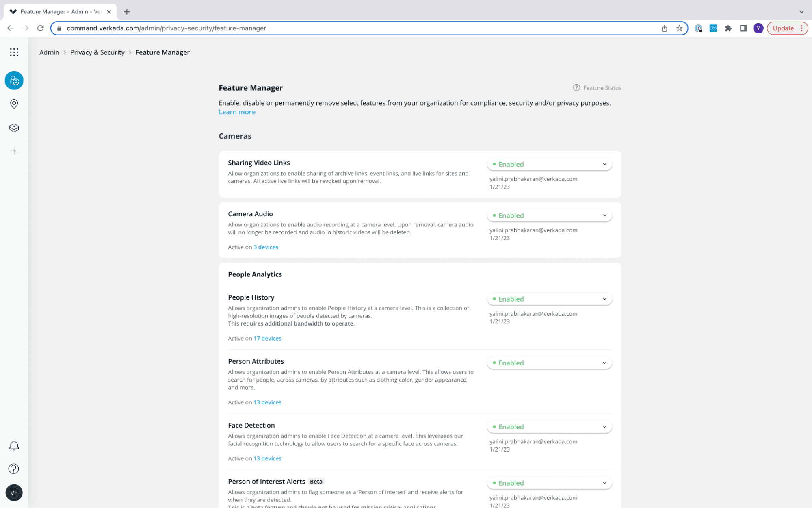Open a new browser tab

127,11
